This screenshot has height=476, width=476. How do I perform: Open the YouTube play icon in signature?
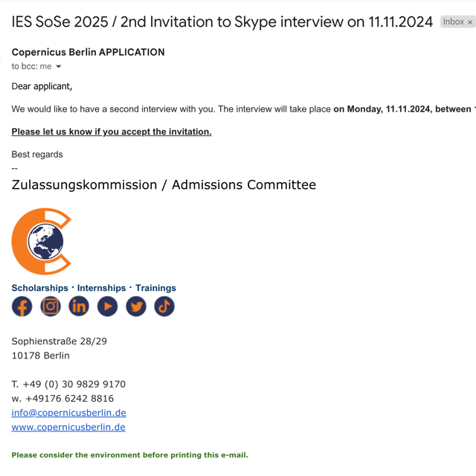pos(107,306)
